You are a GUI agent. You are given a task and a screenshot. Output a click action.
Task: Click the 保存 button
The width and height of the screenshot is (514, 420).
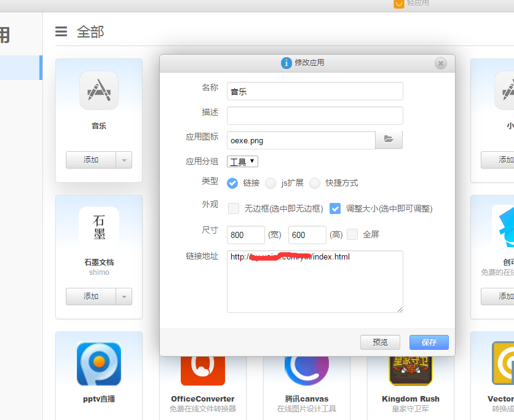pos(429,343)
